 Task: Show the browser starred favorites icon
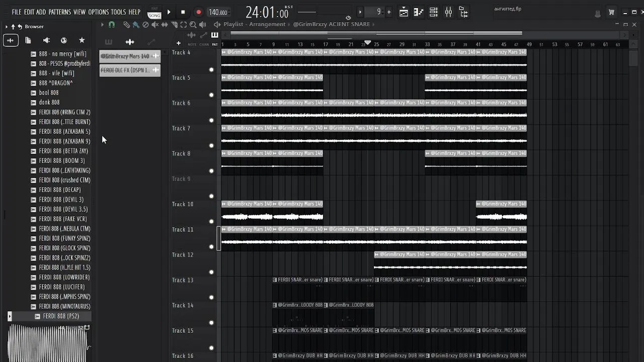point(82,40)
